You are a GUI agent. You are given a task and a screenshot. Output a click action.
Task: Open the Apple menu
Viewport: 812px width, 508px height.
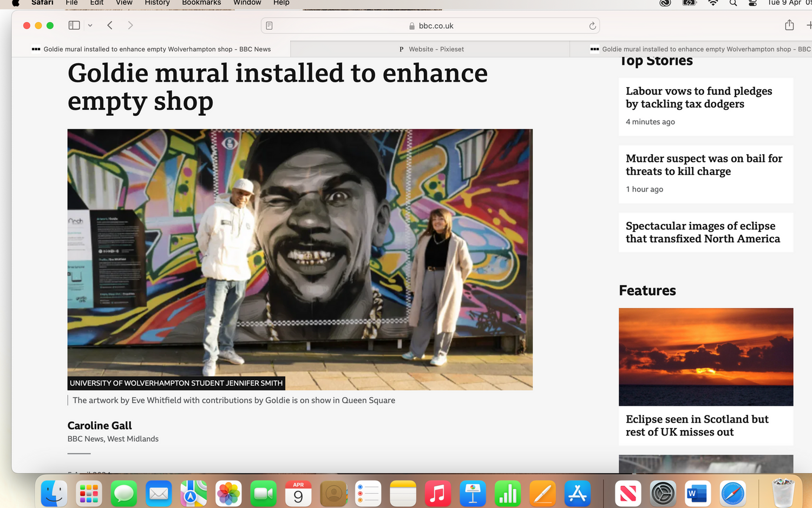tap(16, 3)
